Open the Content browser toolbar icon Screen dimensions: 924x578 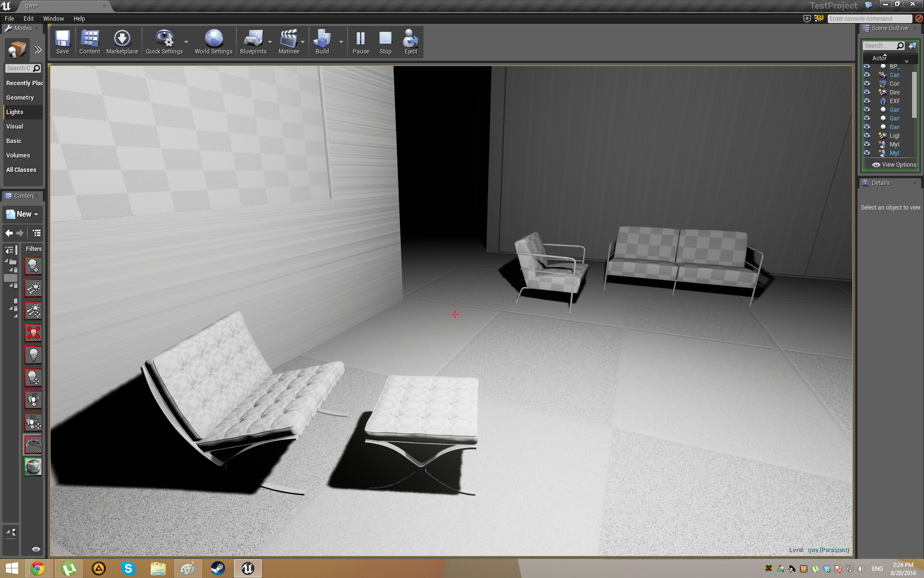tap(90, 42)
